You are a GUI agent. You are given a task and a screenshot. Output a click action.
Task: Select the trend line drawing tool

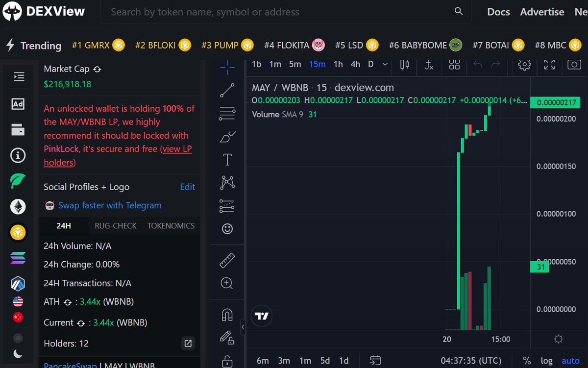pyautogui.click(x=227, y=90)
